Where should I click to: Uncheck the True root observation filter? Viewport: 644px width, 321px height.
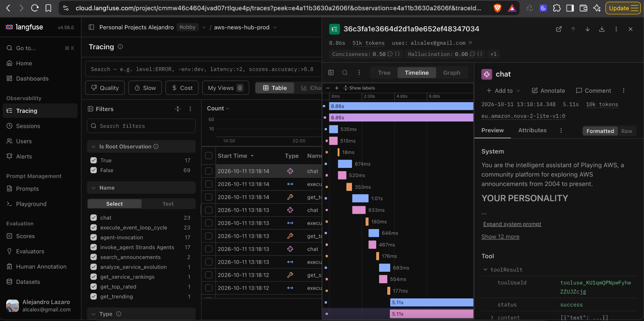point(93,160)
